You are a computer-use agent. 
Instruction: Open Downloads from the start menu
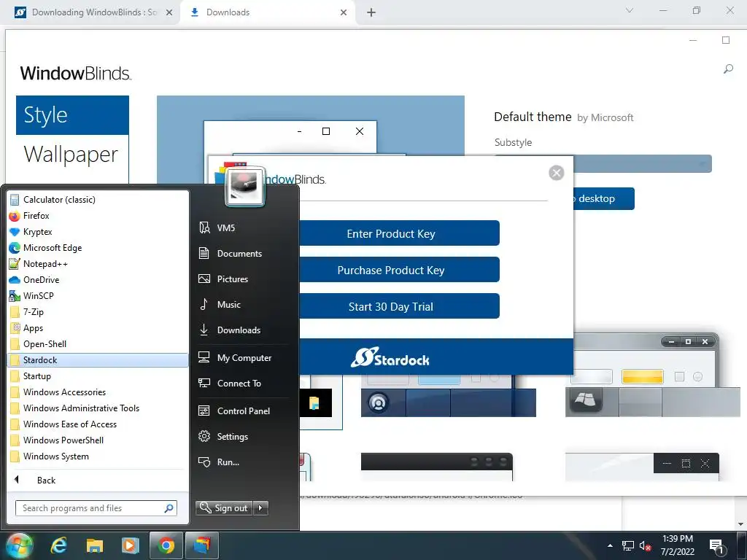(x=244, y=330)
